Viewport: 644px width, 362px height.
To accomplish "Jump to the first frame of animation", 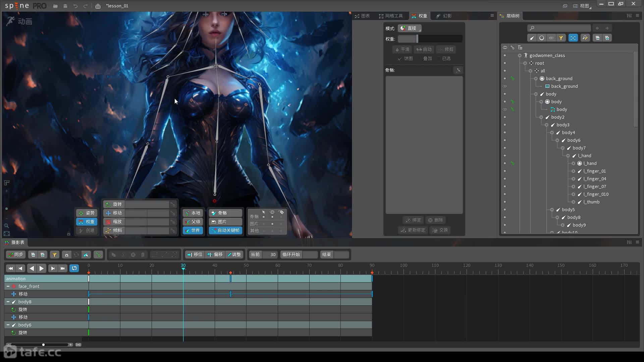I will 11,268.
